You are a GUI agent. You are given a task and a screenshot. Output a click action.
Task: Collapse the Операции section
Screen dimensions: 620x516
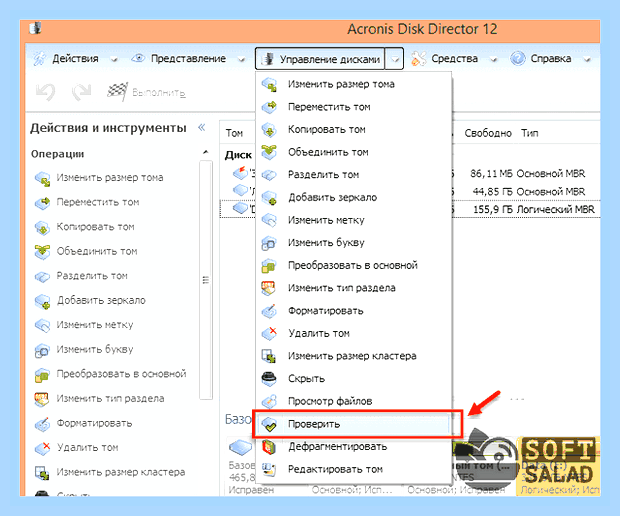[206, 153]
